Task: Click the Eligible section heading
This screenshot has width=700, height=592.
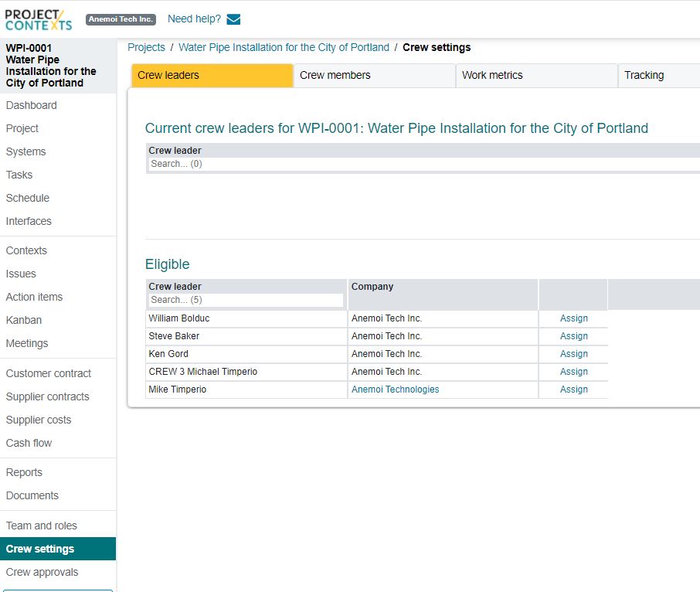Action: 168,264
